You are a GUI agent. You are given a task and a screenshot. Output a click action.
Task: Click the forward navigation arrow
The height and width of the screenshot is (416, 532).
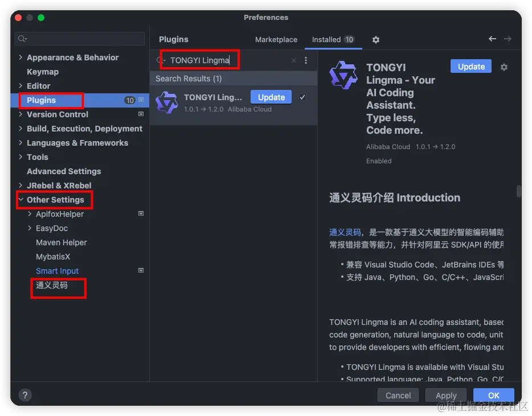pos(508,39)
